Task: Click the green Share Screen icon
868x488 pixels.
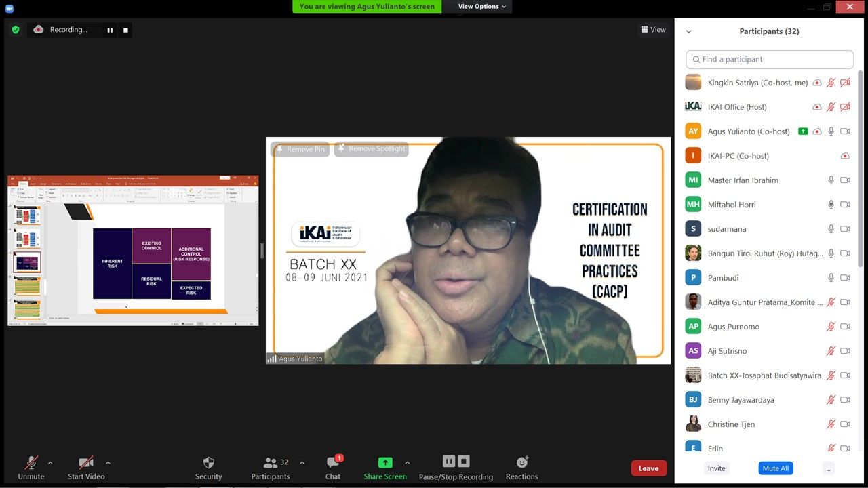Action: [385, 463]
